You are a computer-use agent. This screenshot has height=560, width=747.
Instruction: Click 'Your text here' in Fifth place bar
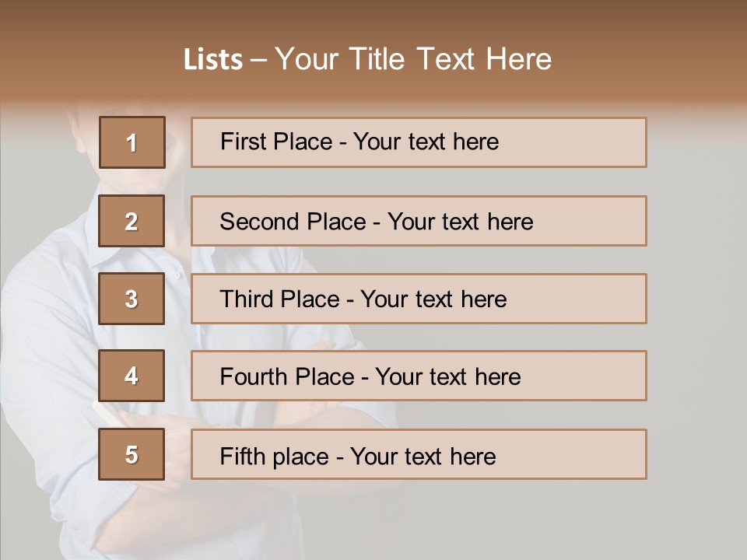[x=423, y=456]
